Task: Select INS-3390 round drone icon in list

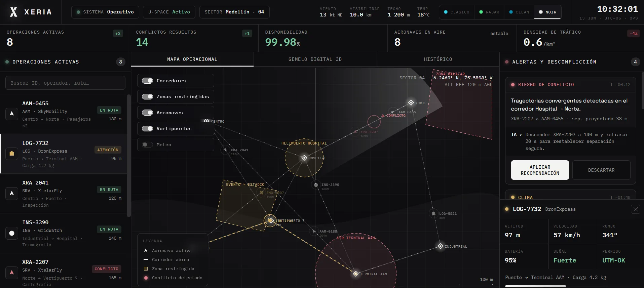Action: [12, 233]
